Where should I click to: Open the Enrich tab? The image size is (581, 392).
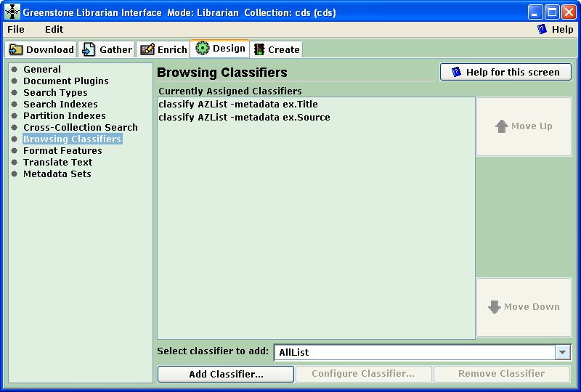pyautogui.click(x=163, y=49)
